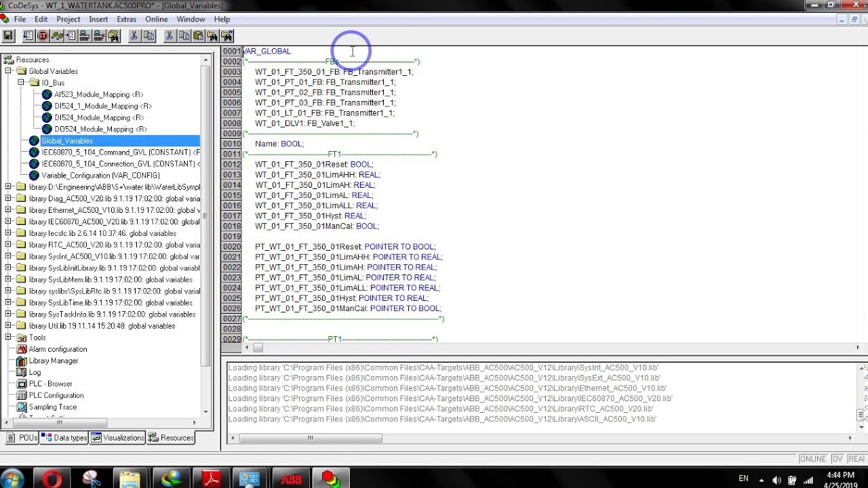Switch to the POUs tab
The width and height of the screenshot is (868, 488).
tap(22, 438)
